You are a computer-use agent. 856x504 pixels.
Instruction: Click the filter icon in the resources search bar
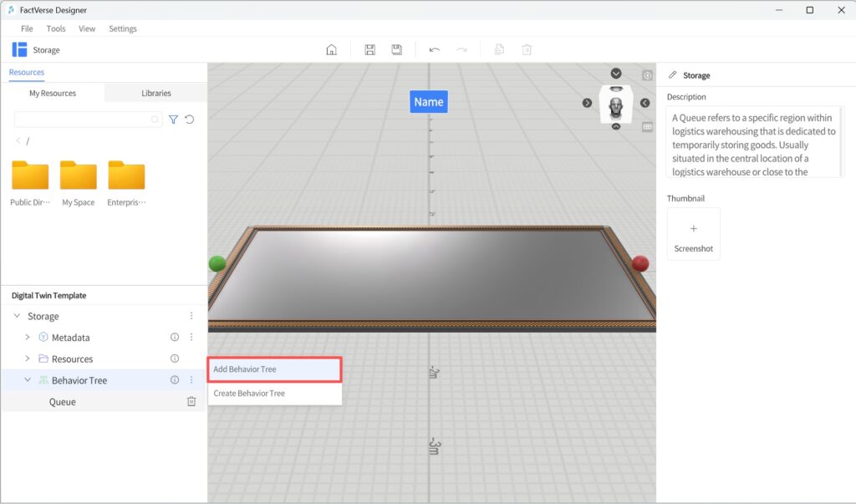[173, 120]
